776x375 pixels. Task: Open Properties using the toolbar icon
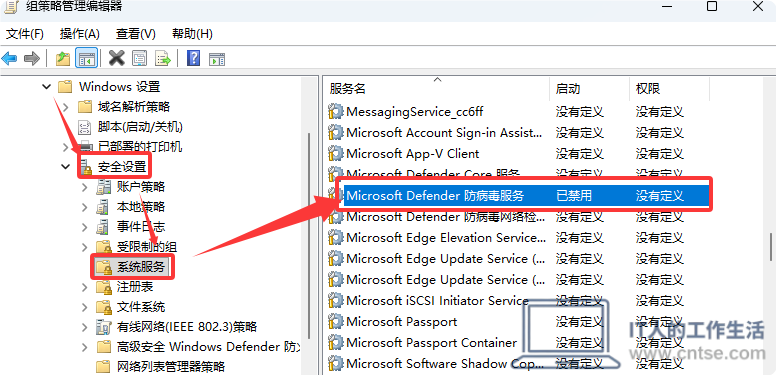click(140, 58)
